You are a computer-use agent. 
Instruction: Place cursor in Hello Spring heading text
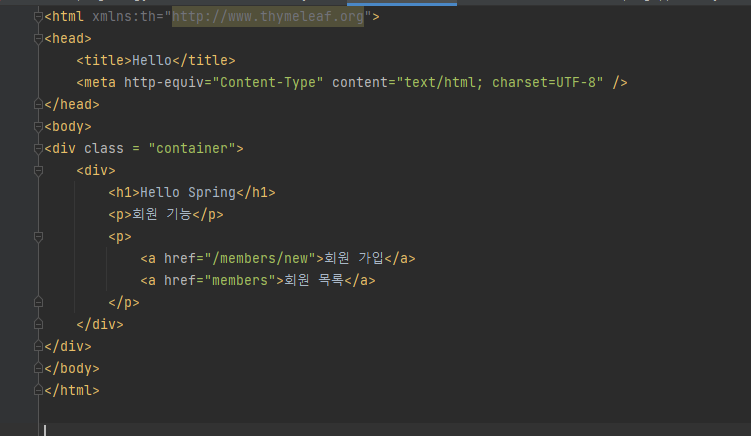tap(188, 193)
